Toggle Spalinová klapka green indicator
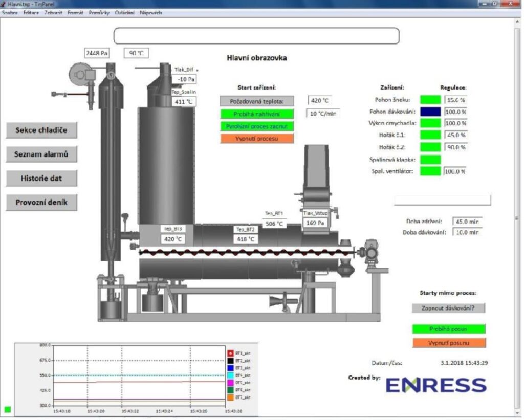524x420 pixels. 430,160
